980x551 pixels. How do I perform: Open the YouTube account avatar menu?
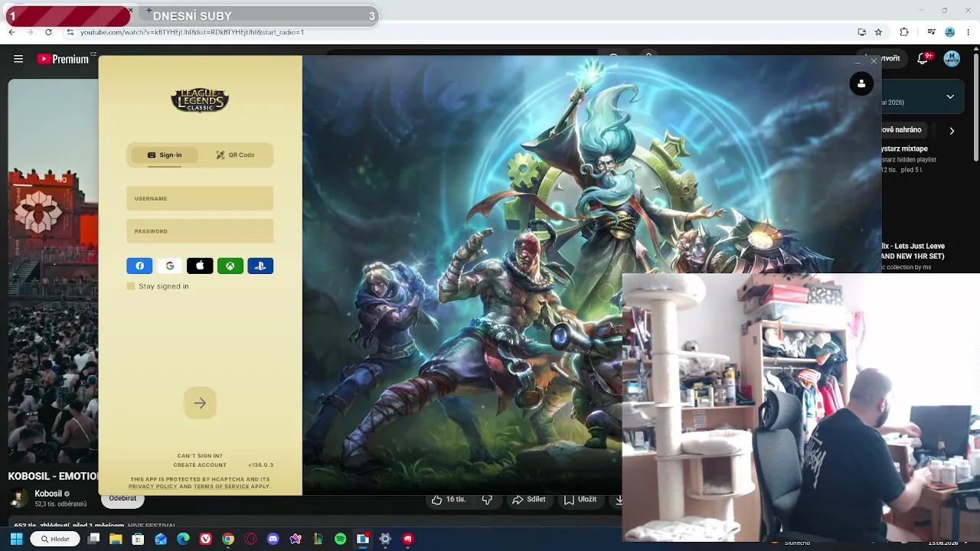(952, 59)
